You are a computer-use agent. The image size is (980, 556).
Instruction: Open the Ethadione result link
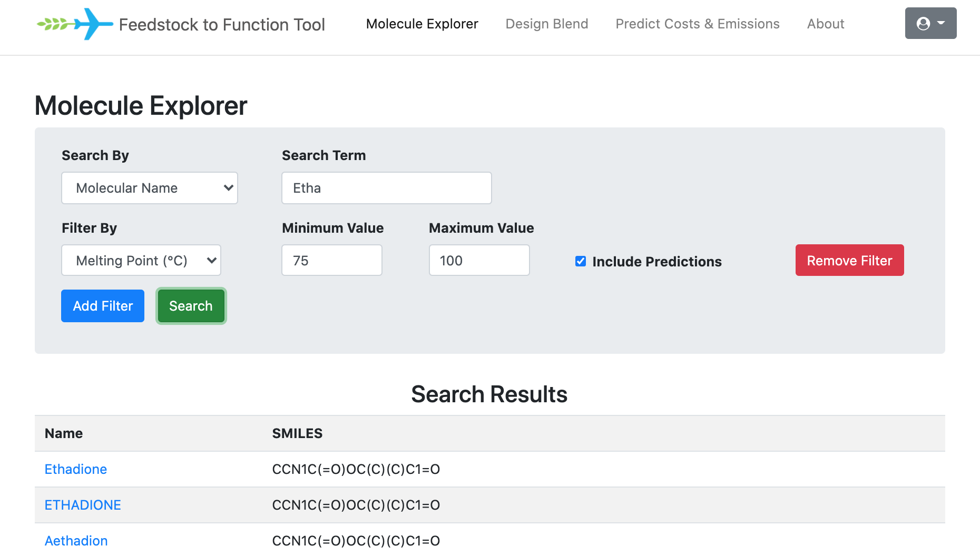point(76,469)
